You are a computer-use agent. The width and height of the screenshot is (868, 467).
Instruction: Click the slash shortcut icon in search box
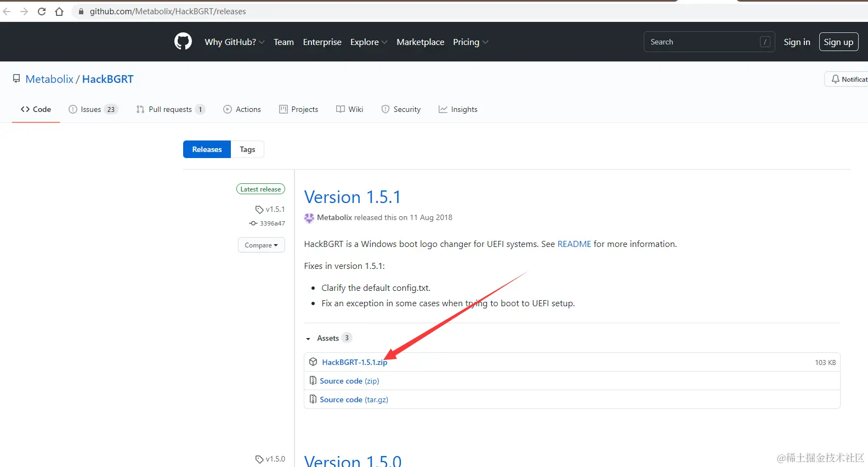click(765, 42)
